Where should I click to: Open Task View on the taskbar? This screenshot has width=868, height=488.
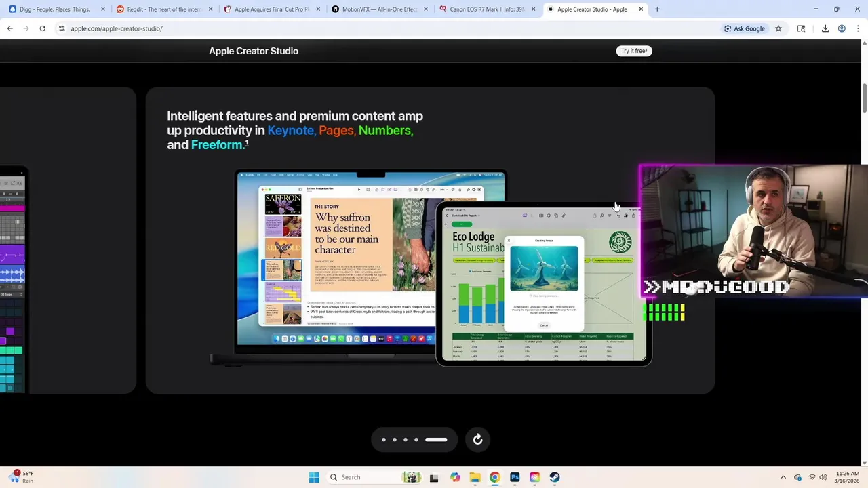pyautogui.click(x=434, y=477)
